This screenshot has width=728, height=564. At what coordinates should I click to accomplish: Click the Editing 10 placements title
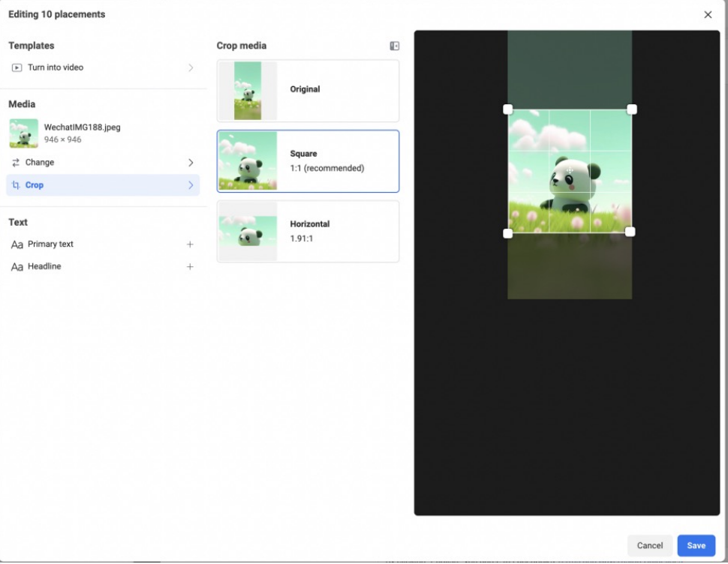[56, 14]
